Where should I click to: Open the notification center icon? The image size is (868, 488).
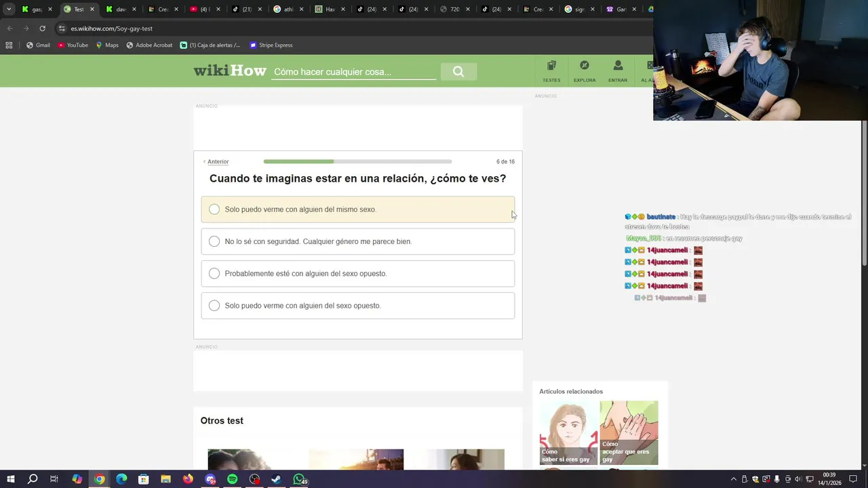click(x=854, y=479)
